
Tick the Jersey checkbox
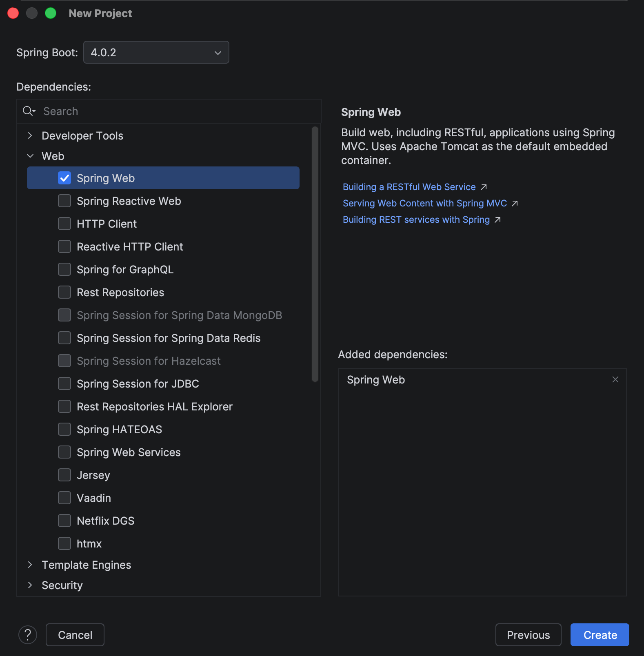64,475
